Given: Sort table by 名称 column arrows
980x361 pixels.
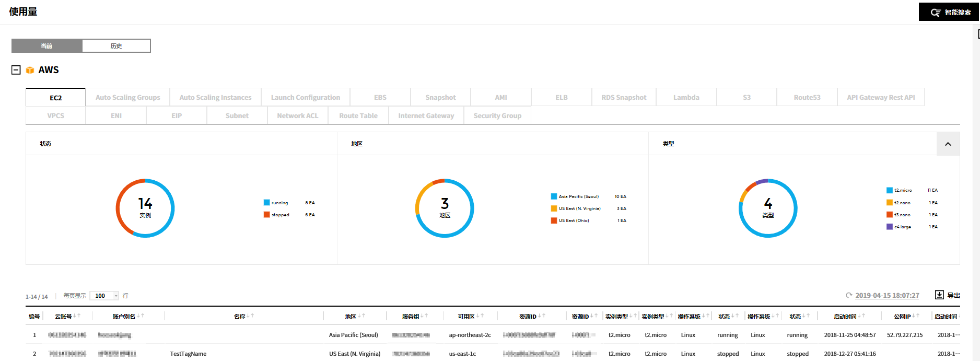Looking at the screenshot, I should tap(250, 316).
